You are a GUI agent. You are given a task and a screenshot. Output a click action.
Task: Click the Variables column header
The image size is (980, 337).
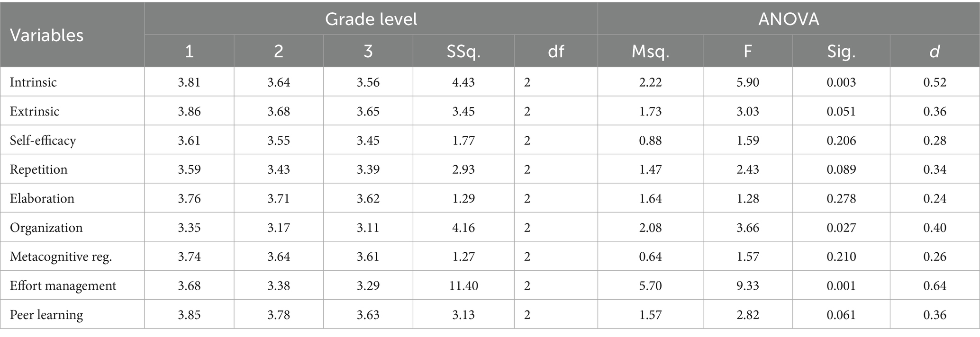pos(46,35)
